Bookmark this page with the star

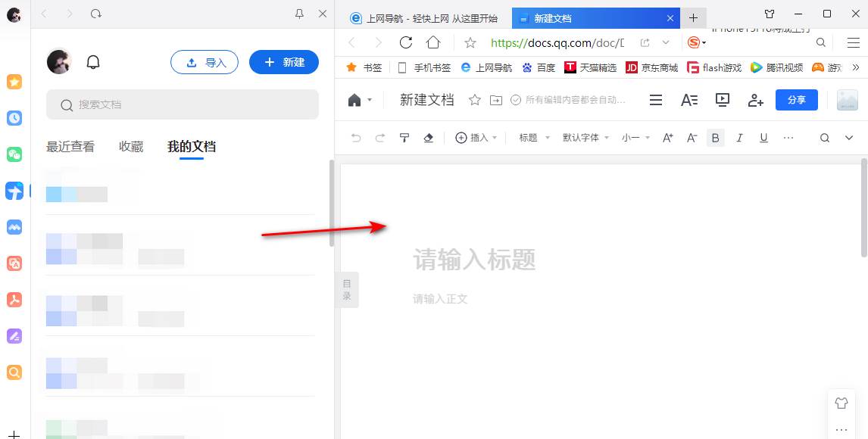(x=470, y=42)
